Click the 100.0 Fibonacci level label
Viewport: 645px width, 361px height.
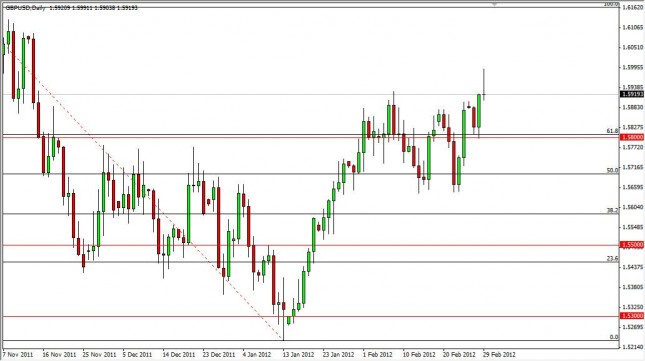610,4
